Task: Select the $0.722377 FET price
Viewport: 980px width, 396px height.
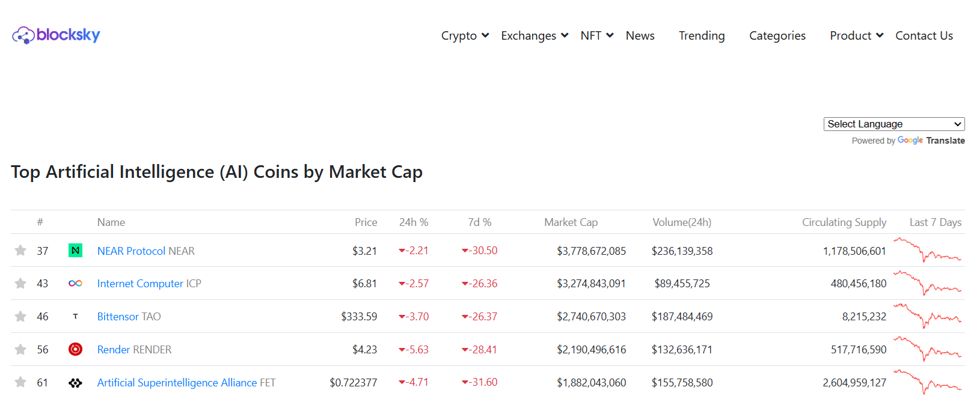Action: point(354,382)
